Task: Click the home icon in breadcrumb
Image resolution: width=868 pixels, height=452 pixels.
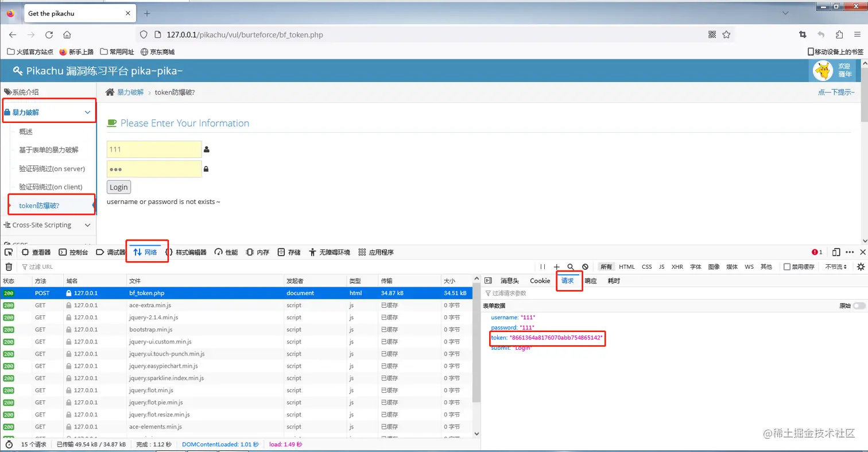Action: (110, 92)
